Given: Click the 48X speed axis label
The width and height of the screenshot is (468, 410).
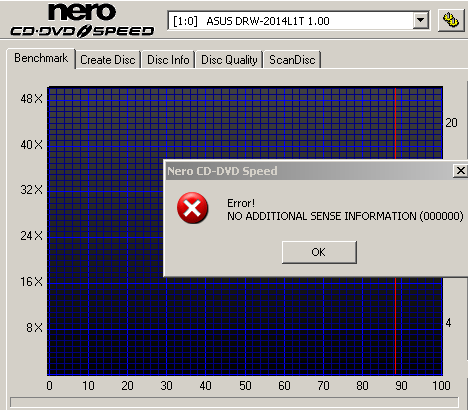Looking at the screenshot, I should (31, 99).
